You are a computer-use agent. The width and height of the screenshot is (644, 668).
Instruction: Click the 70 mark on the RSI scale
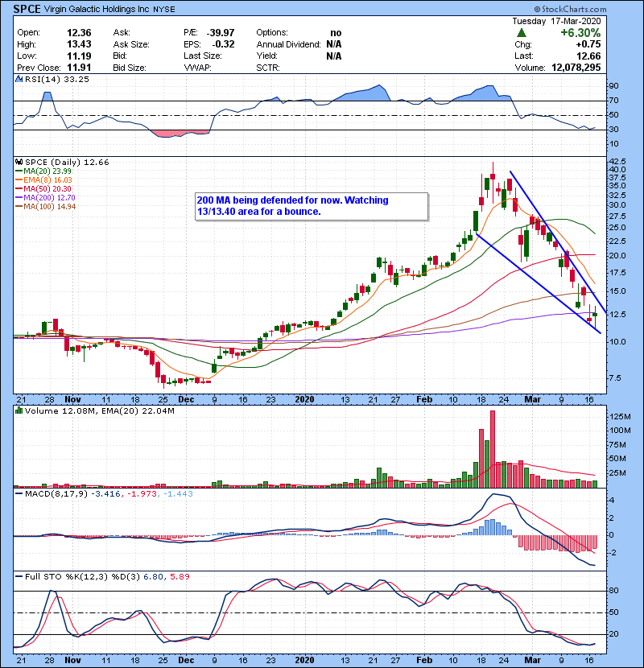click(613, 101)
